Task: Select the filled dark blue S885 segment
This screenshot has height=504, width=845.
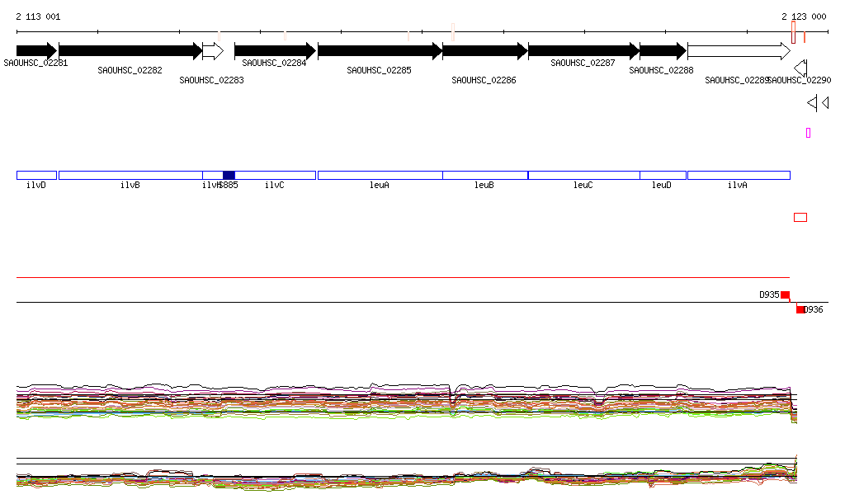Action: [229, 175]
